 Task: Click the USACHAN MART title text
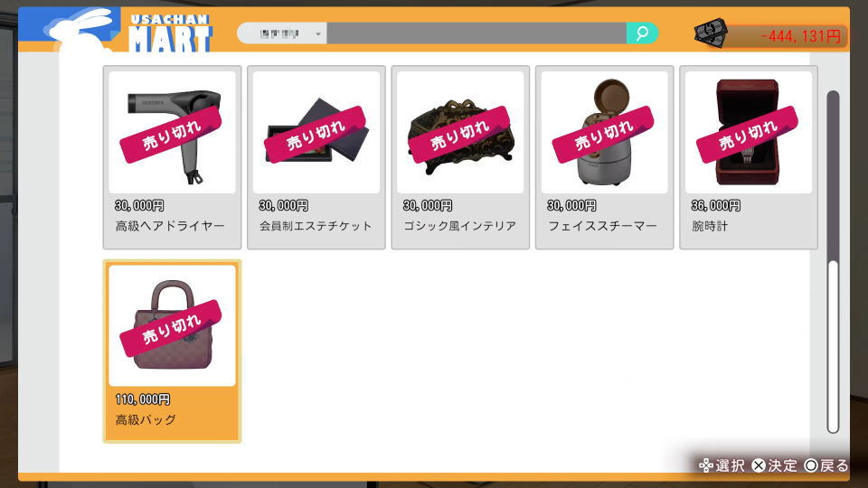(171, 33)
